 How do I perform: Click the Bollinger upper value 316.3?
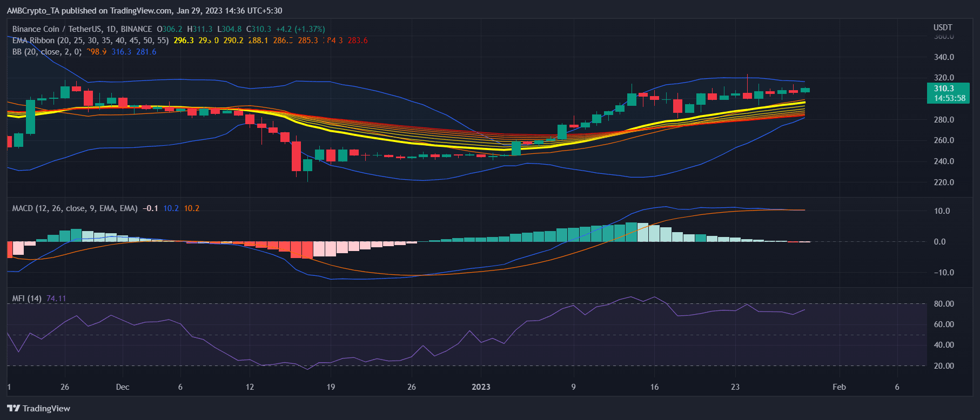click(x=122, y=52)
